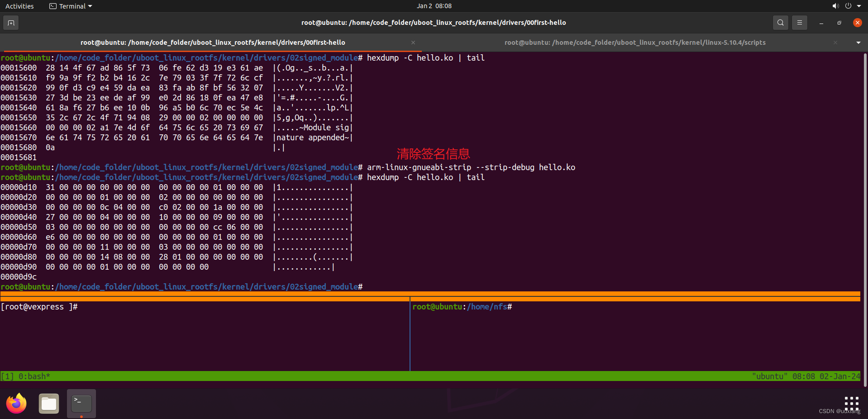This screenshot has width=868, height=419.
Task: Maximize the terminal window
Action: tap(839, 23)
